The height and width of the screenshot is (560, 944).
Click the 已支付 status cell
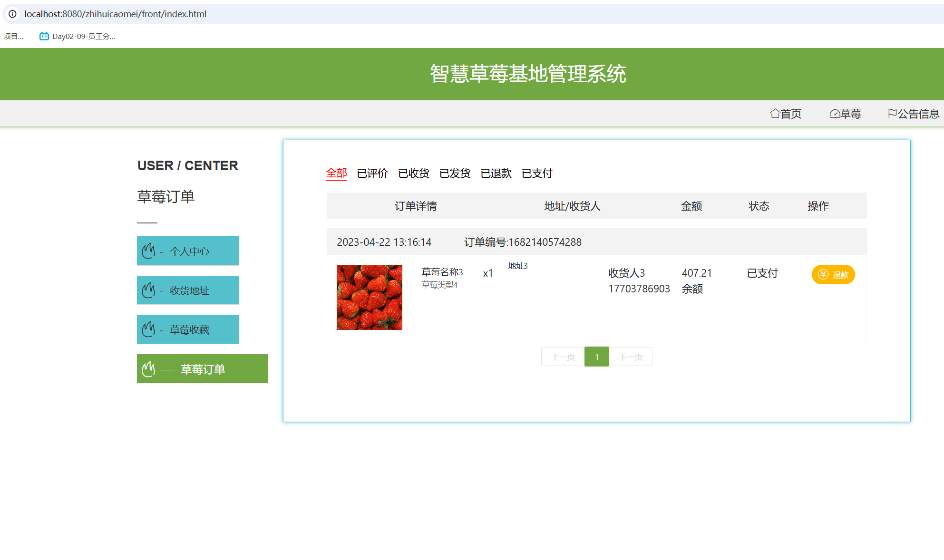click(x=762, y=273)
